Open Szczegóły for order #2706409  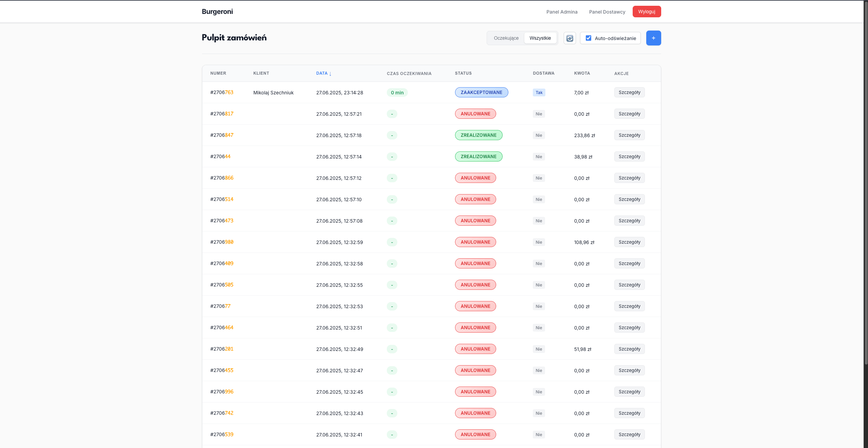coord(629,263)
